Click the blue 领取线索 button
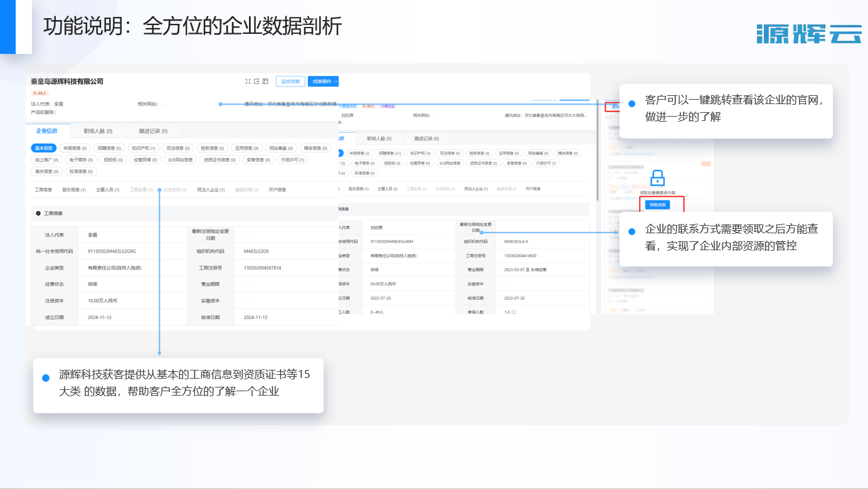Screen dimensions: 868x489 coord(657,205)
